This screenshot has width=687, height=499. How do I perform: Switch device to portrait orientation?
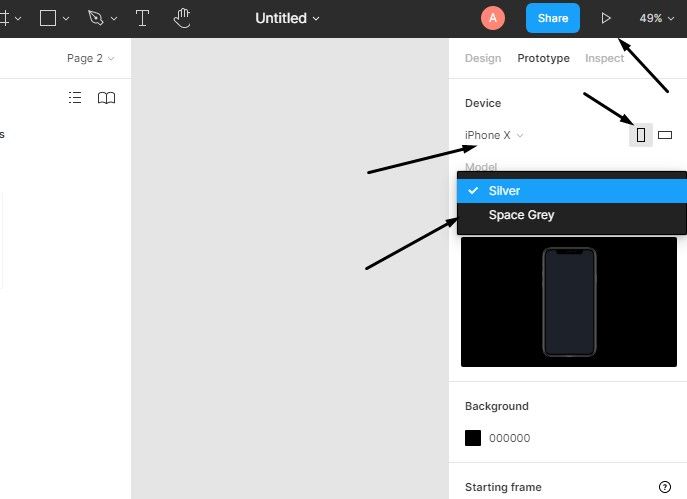pyautogui.click(x=641, y=135)
